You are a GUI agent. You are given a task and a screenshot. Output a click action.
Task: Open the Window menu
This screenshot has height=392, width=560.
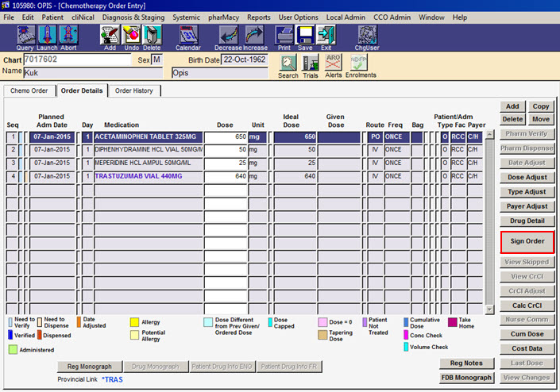pos(431,17)
